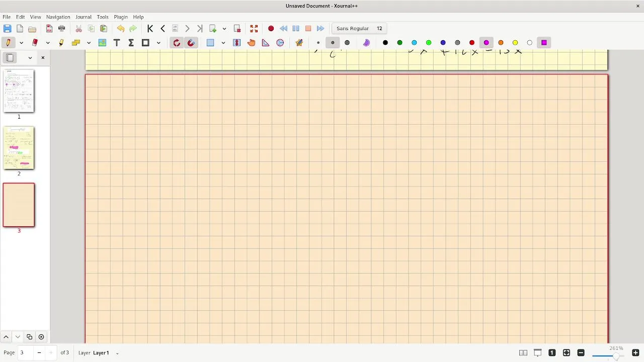Image resolution: width=644 pixels, height=362 pixels.
Task: Export document as PDF
Action: 49,29
